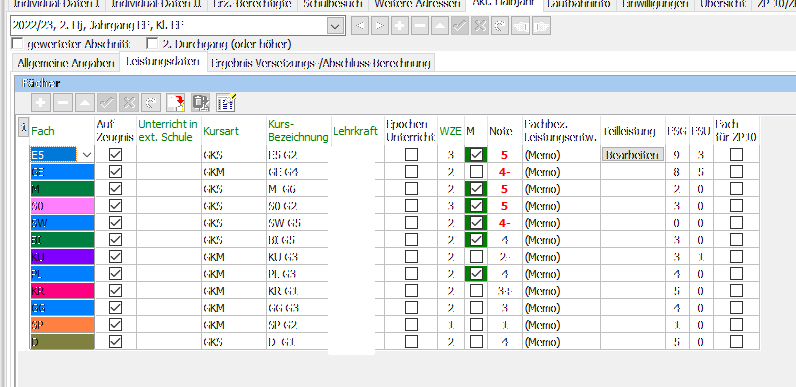This screenshot has width=796, height=387.
Task: Switch to 'Allgemeine Angaben' tab
Action: [65, 63]
